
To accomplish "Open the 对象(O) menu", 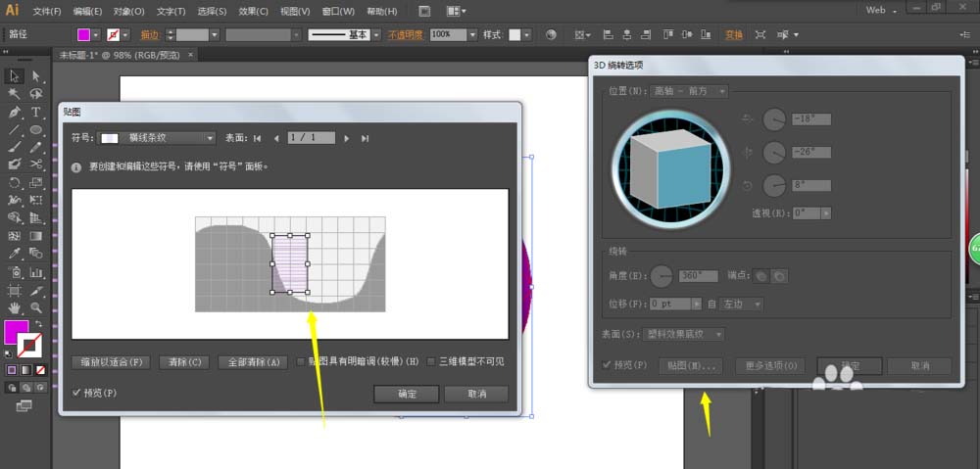I will pyautogui.click(x=128, y=11).
